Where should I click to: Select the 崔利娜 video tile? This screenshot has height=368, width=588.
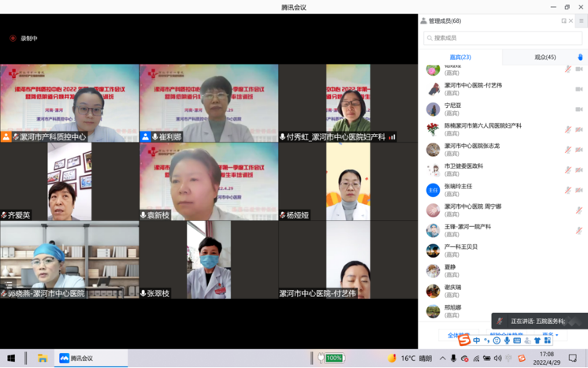pyautogui.click(x=209, y=103)
